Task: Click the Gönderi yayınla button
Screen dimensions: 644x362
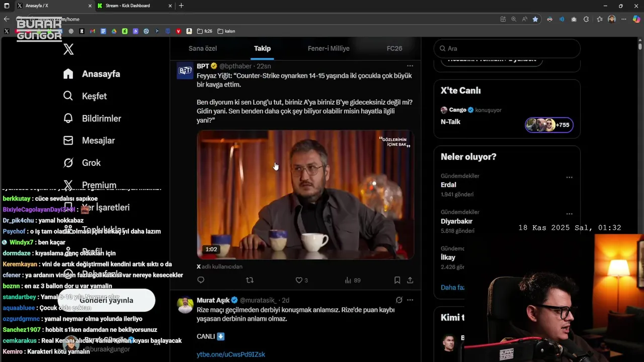Action: [x=106, y=300]
